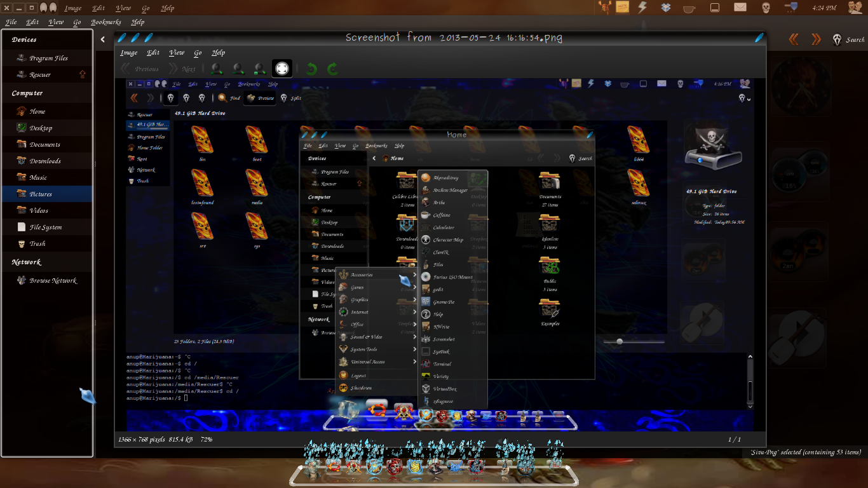Show image at normal size icon

[260, 69]
